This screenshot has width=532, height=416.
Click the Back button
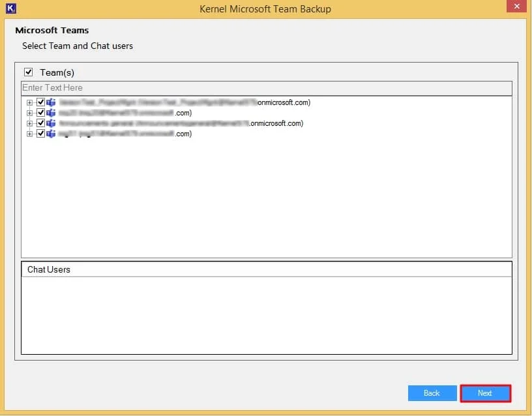point(432,393)
